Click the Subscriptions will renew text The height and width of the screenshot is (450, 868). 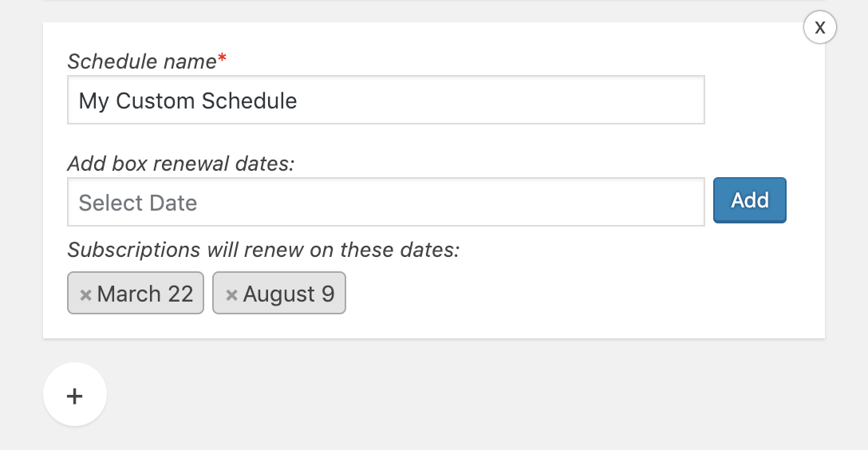click(x=263, y=250)
